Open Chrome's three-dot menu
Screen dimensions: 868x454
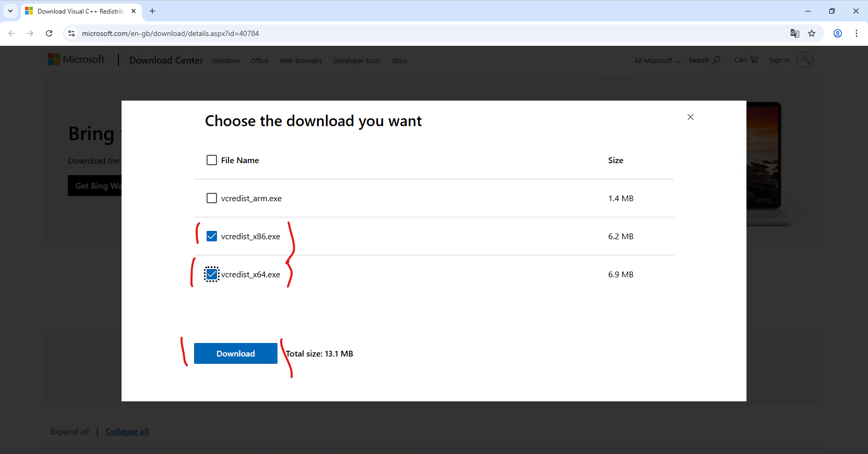click(x=857, y=33)
